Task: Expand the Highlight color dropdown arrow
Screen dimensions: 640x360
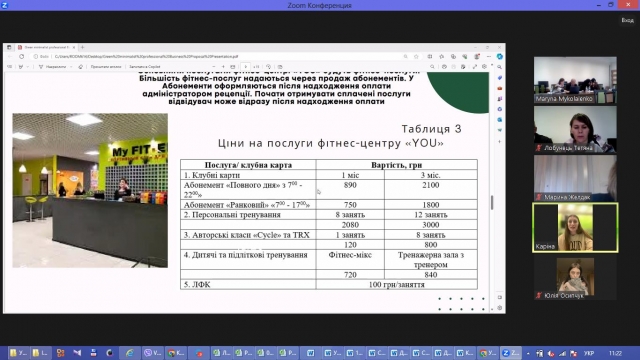Action: (x=71, y=67)
